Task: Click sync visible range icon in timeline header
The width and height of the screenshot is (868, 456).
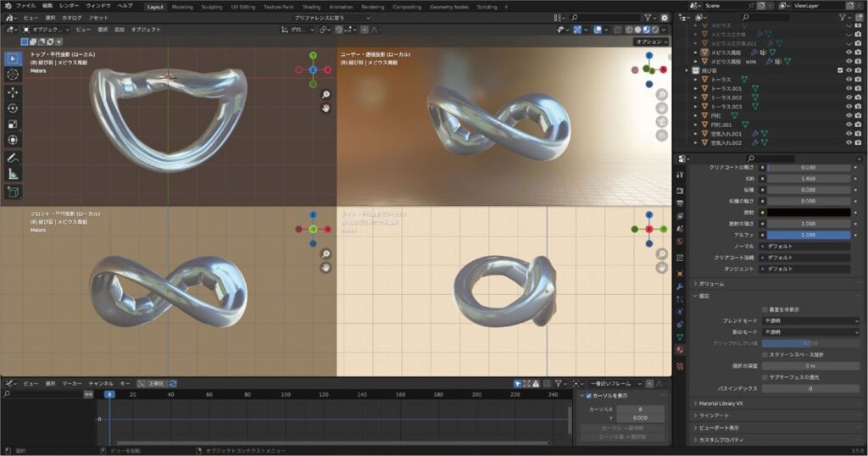Action: pos(173,383)
